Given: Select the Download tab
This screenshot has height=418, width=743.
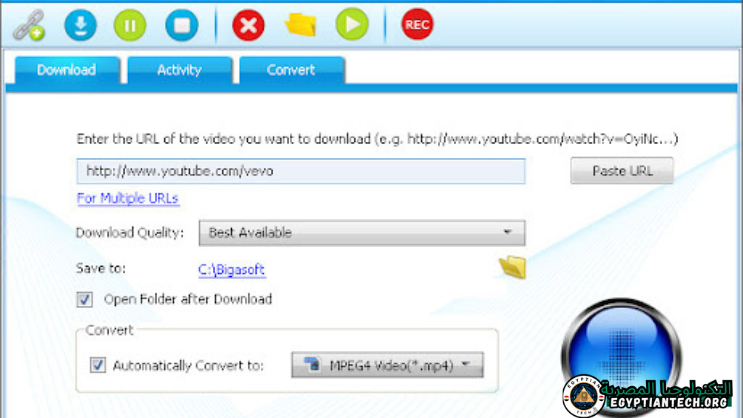Looking at the screenshot, I should tap(67, 70).
